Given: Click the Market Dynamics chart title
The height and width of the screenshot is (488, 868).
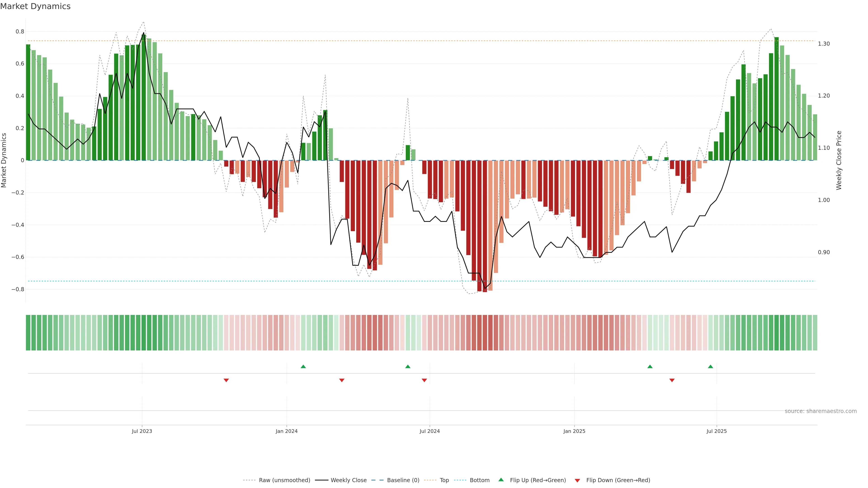Looking at the screenshot, I should click(x=35, y=6).
